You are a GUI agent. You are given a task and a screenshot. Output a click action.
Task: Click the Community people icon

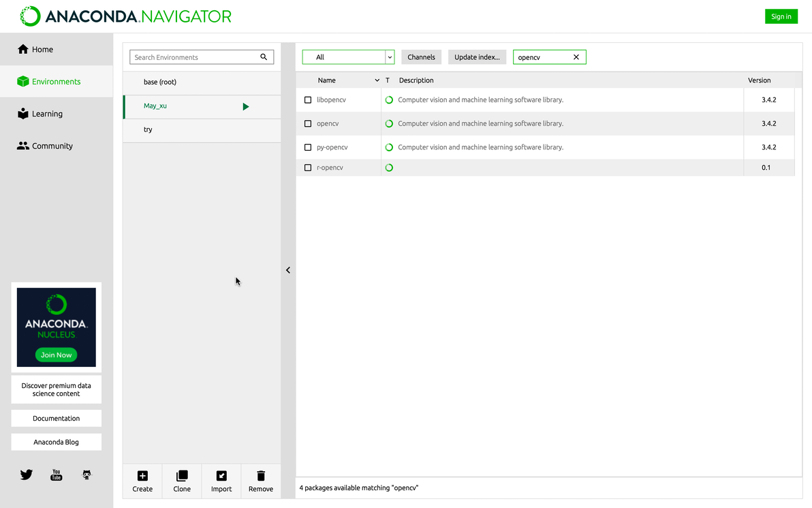pyautogui.click(x=22, y=146)
